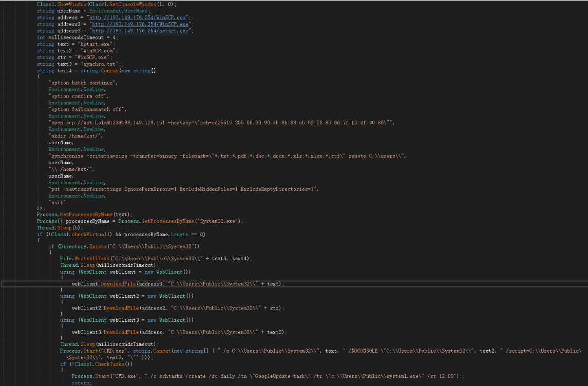Click the File.WriteAllText statement

tap(156, 259)
